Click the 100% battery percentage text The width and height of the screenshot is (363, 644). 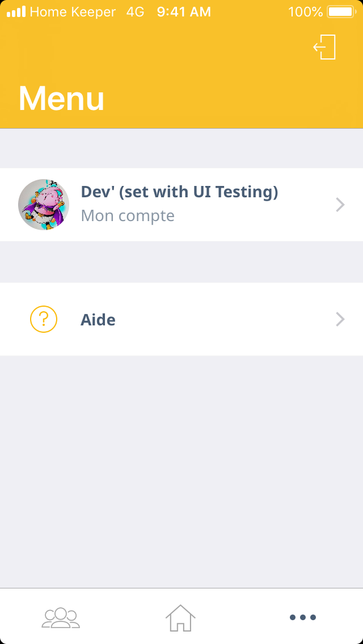pos(305,11)
